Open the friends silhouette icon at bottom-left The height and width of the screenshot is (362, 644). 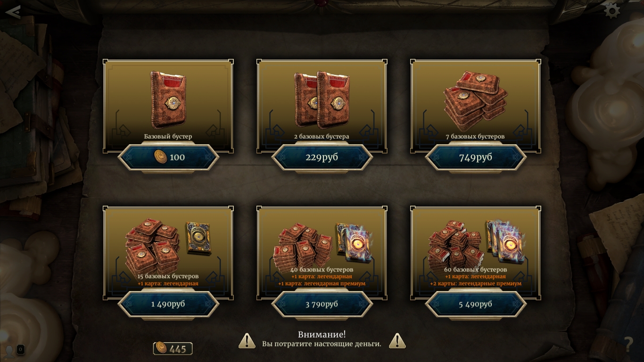9,351
